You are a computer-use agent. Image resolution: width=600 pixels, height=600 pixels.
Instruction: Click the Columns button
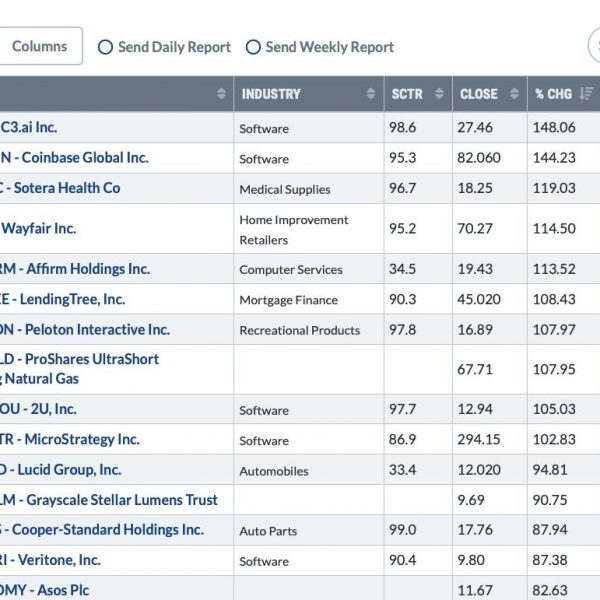click(x=40, y=46)
